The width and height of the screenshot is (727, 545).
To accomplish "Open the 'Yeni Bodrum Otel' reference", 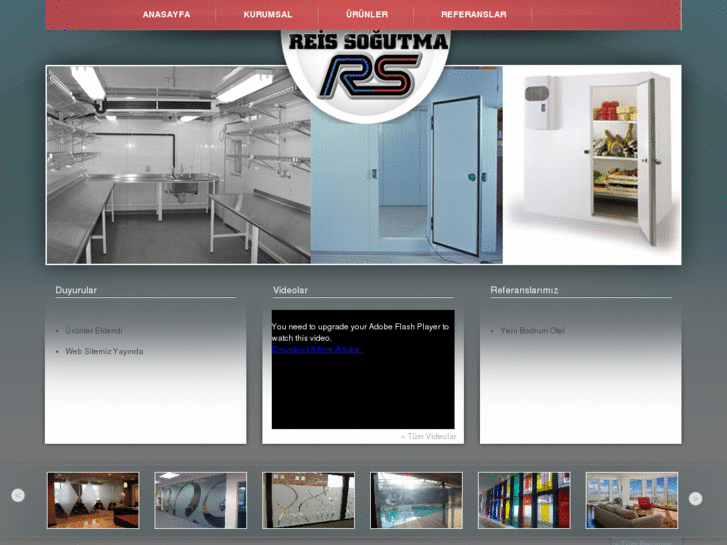I will pyautogui.click(x=532, y=331).
